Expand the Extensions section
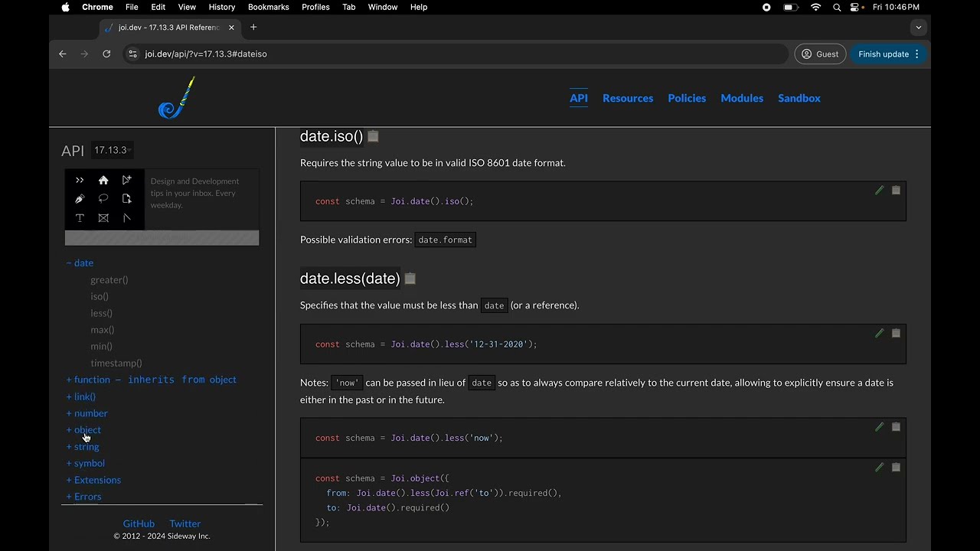Screen dimensions: 980x551 pyautogui.click(x=93, y=480)
